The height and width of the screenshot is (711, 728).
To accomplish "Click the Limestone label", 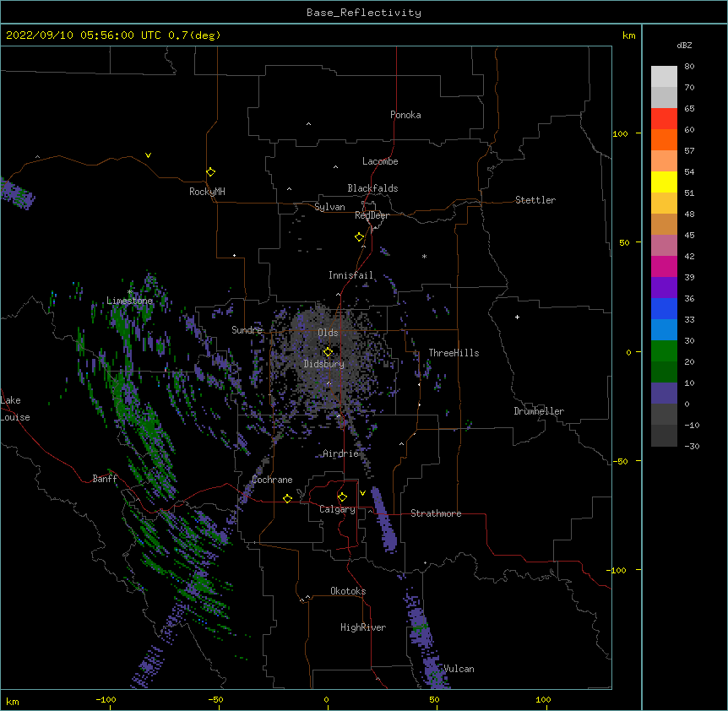I will coord(129,301).
